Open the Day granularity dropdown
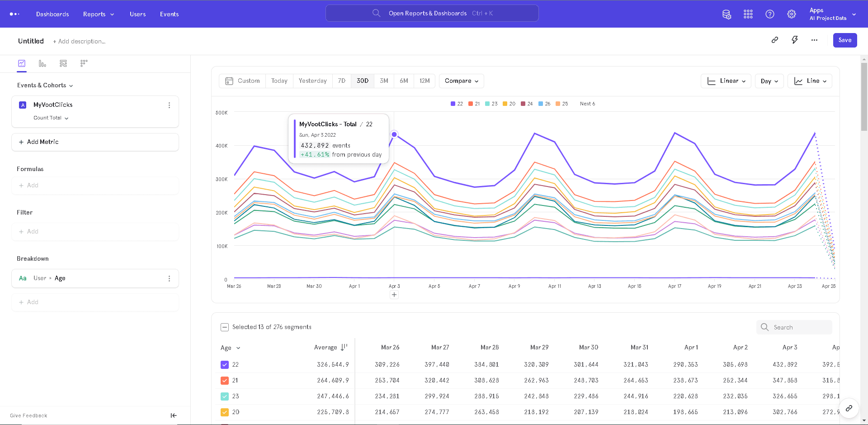This screenshot has width=868, height=425. [769, 81]
